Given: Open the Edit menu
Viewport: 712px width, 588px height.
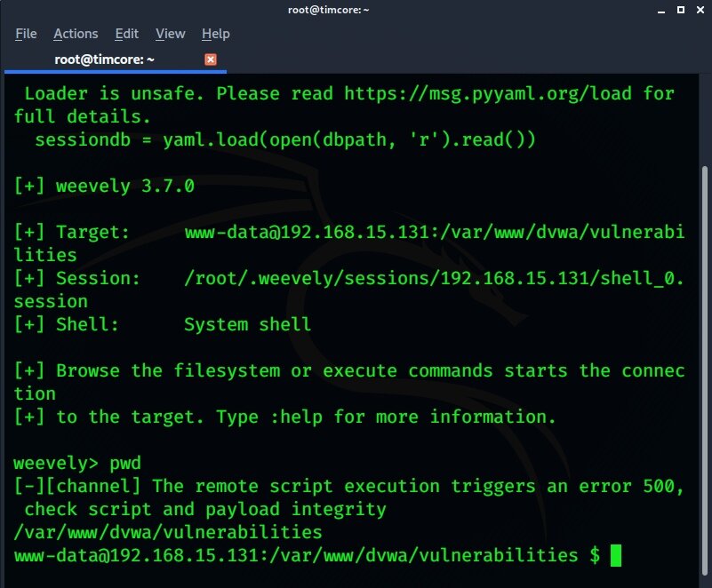Looking at the screenshot, I should tap(127, 34).
